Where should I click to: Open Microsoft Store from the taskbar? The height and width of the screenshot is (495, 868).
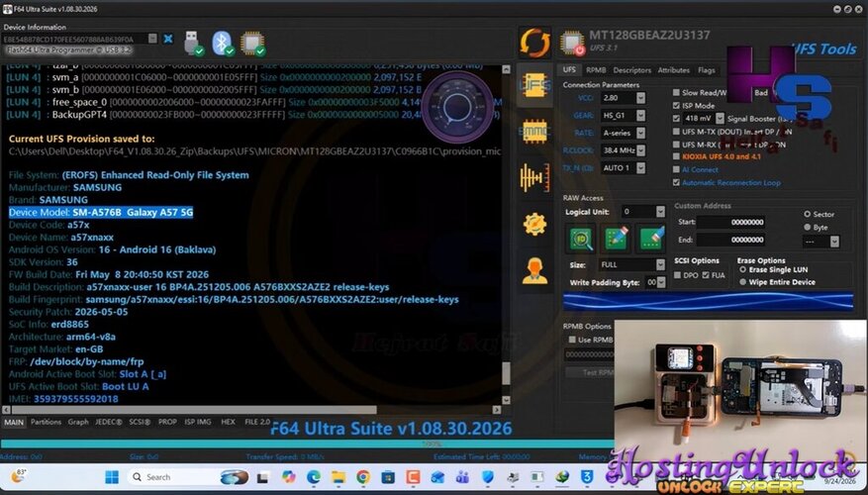388,477
